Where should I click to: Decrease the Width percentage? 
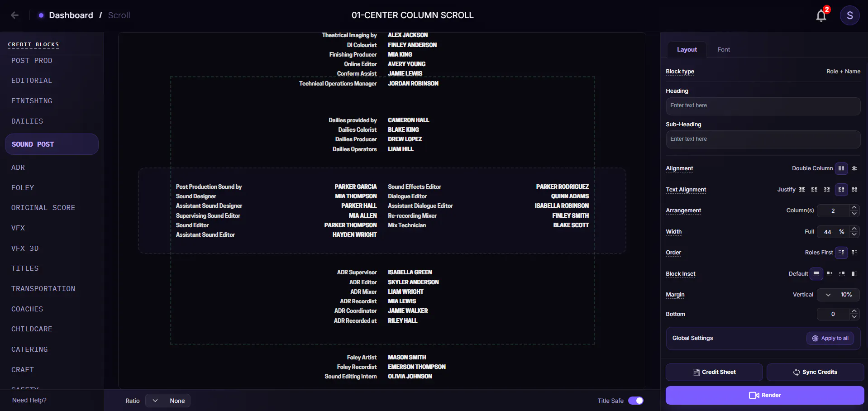(854, 235)
